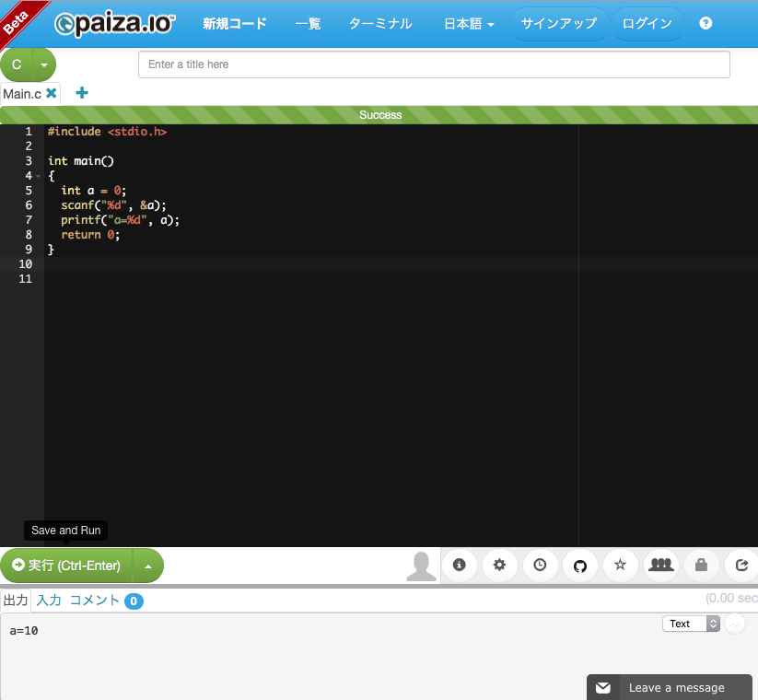
Task: Click the help question mark icon
Action: point(706,23)
